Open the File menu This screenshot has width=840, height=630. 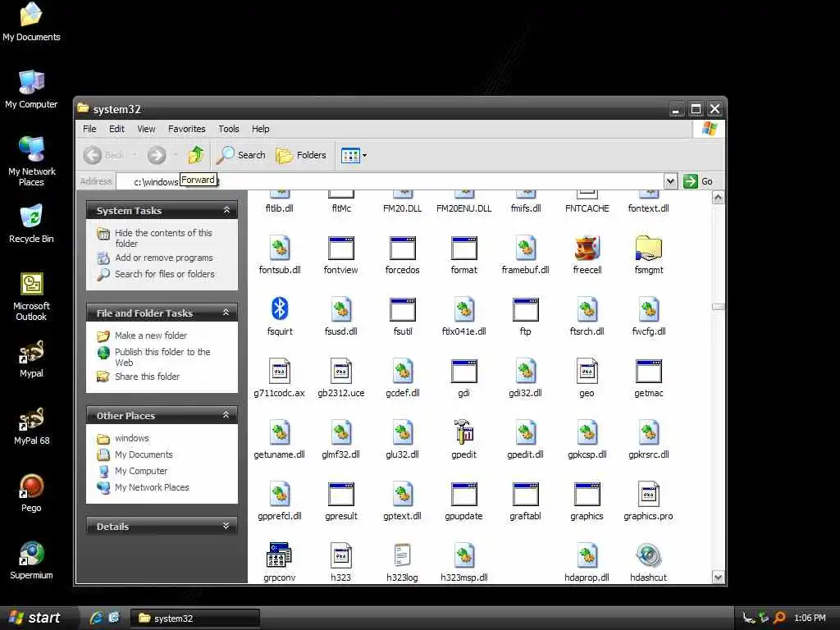point(89,129)
